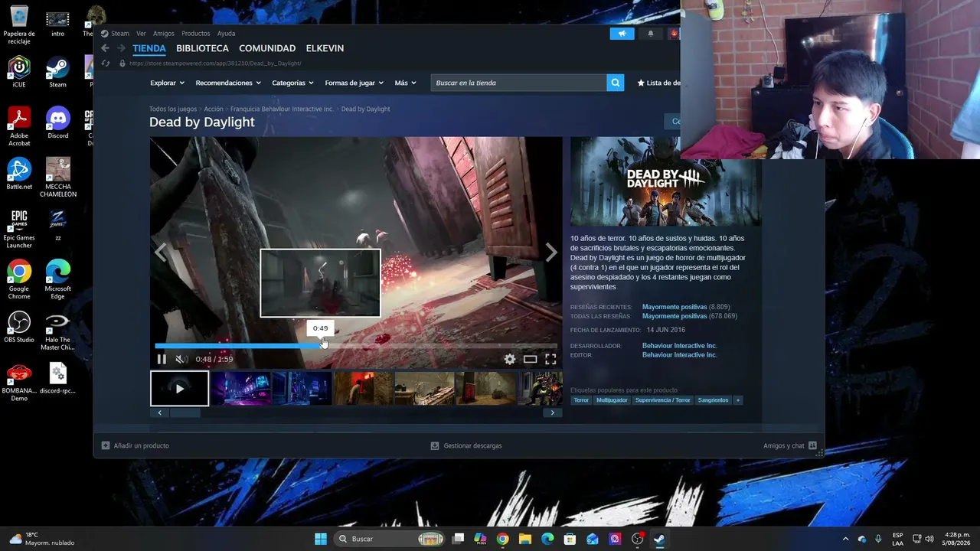Open iCUE desktop shortcut
This screenshot has height=551, width=980.
[x=19, y=73]
